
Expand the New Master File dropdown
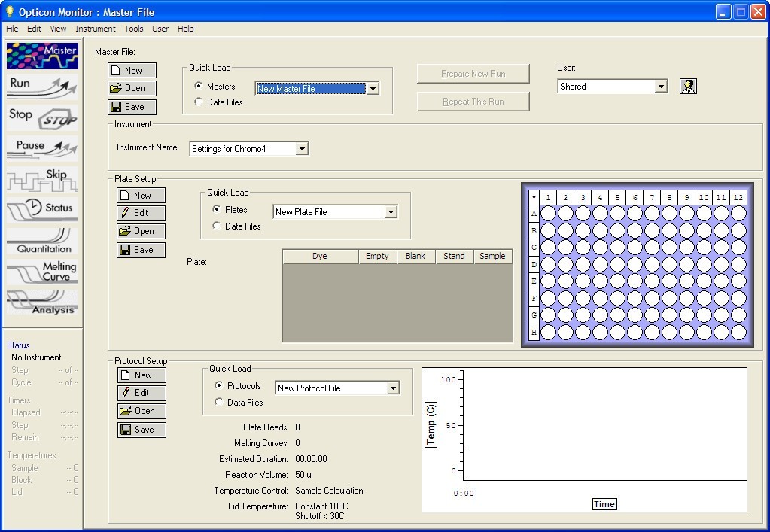tap(373, 89)
